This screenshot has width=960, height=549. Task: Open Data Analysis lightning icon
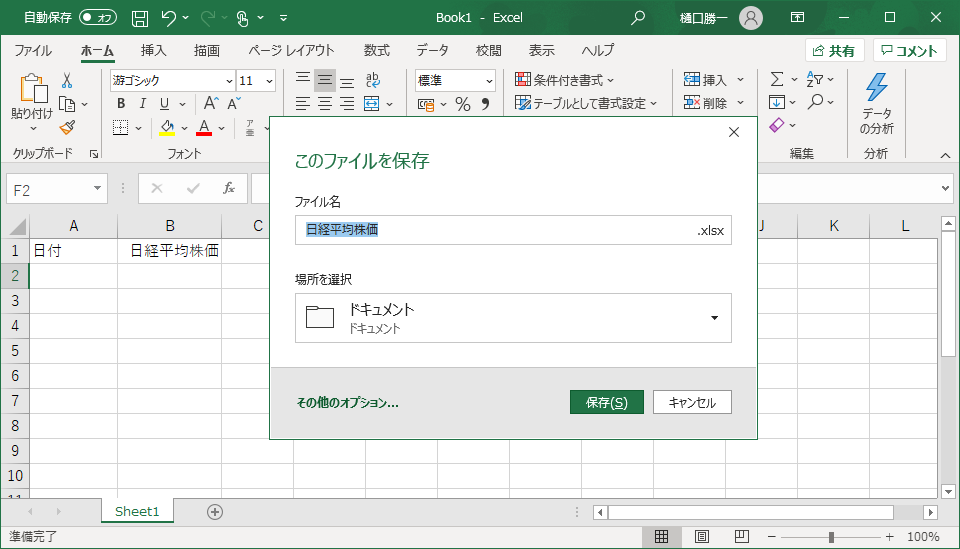pyautogui.click(x=877, y=87)
